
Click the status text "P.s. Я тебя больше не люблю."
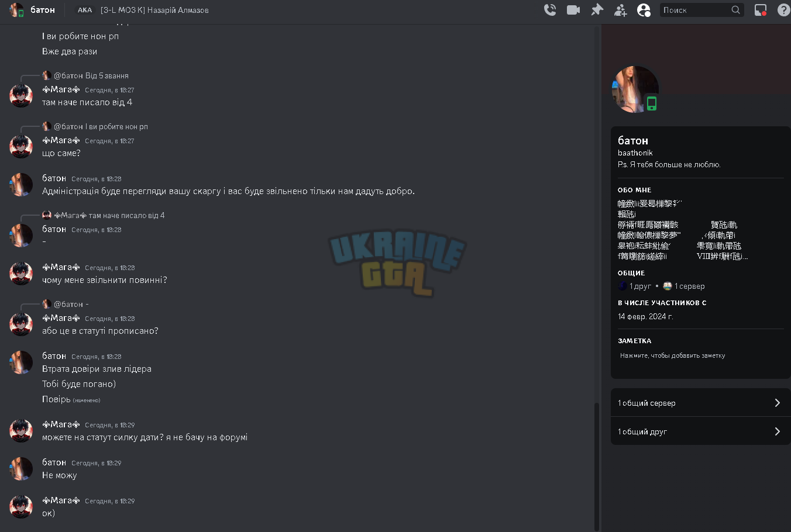click(x=669, y=165)
